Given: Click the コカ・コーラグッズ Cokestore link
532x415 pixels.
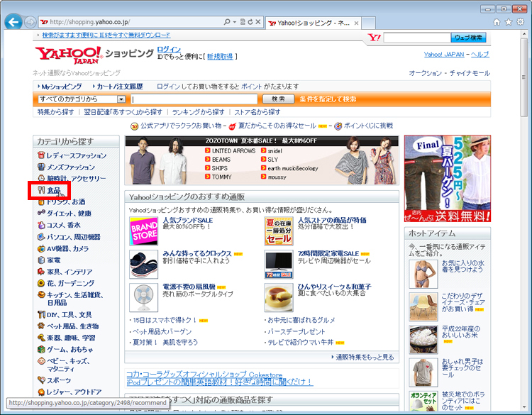Looking at the screenshot, I should pos(204,375).
